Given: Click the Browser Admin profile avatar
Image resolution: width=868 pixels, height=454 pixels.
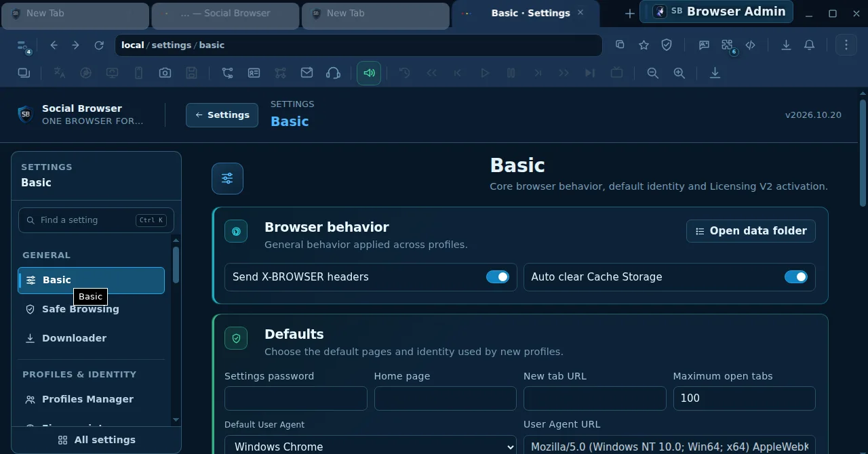Looking at the screenshot, I should coord(660,12).
